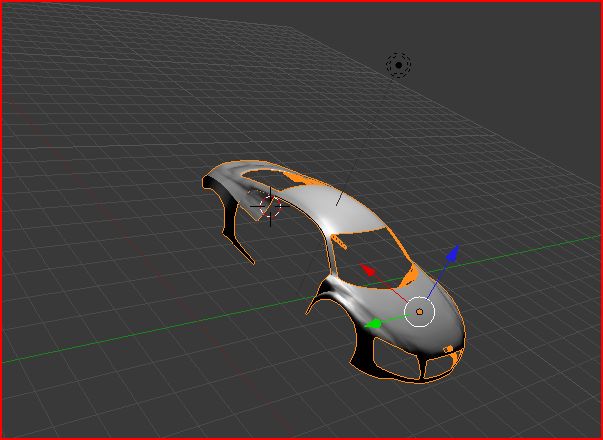Click the green Y-axis manipulator handle
This screenshot has height=440, width=603.
click(372, 324)
